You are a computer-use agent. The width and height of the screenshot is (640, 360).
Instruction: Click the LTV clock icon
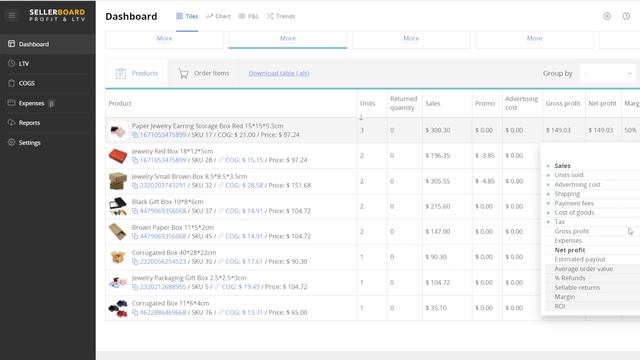click(11, 63)
